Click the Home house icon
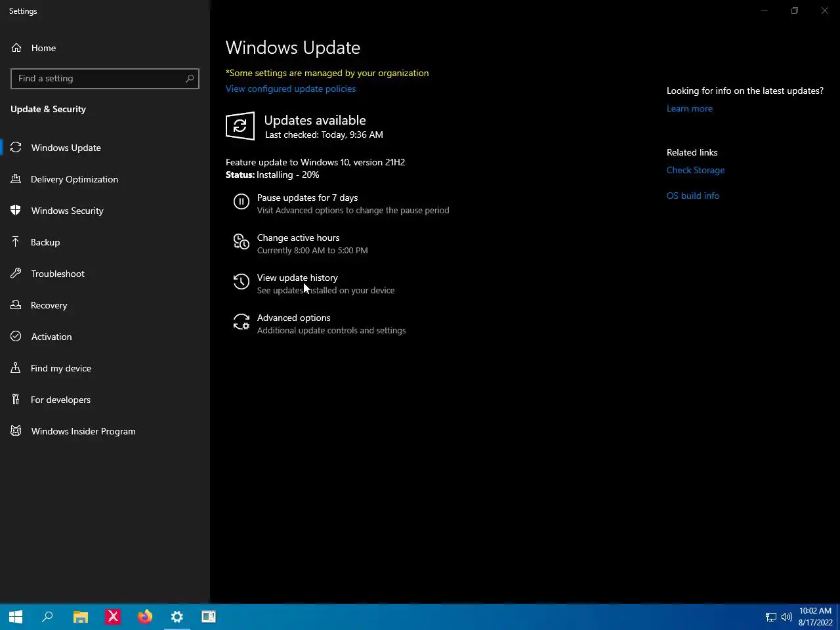The height and width of the screenshot is (630, 840). (16, 48)
